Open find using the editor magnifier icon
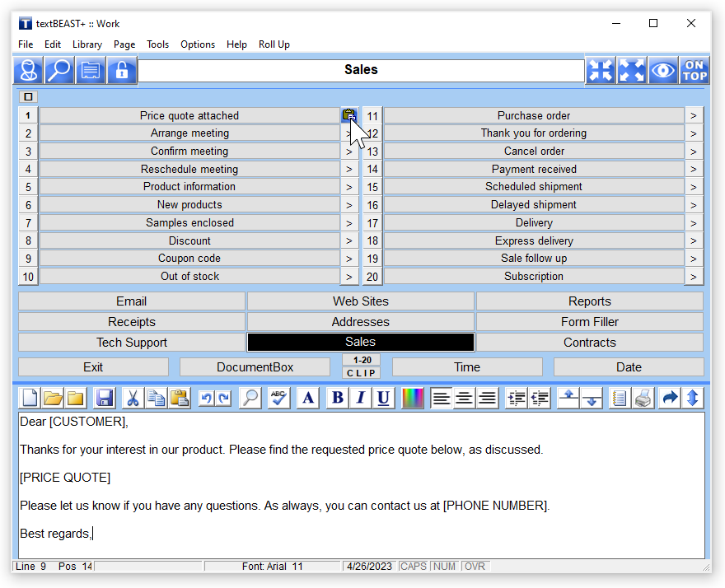 (250, 398)
